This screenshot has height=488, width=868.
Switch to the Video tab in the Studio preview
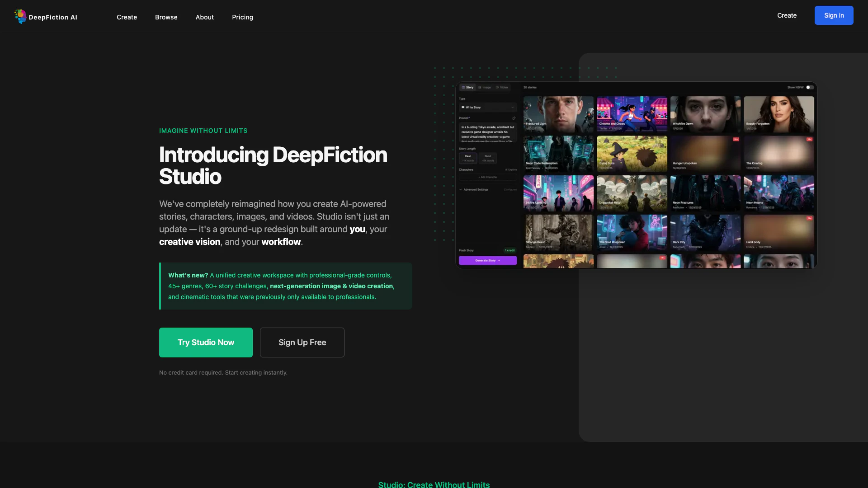(x=502, y=88)
